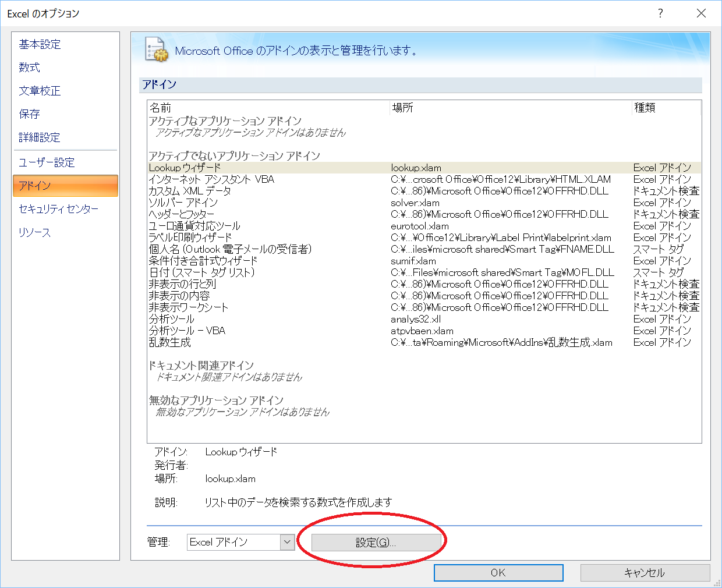722x588 pixels.
Task: Open the ユーザー設定 category
Action: pos(65,162)
